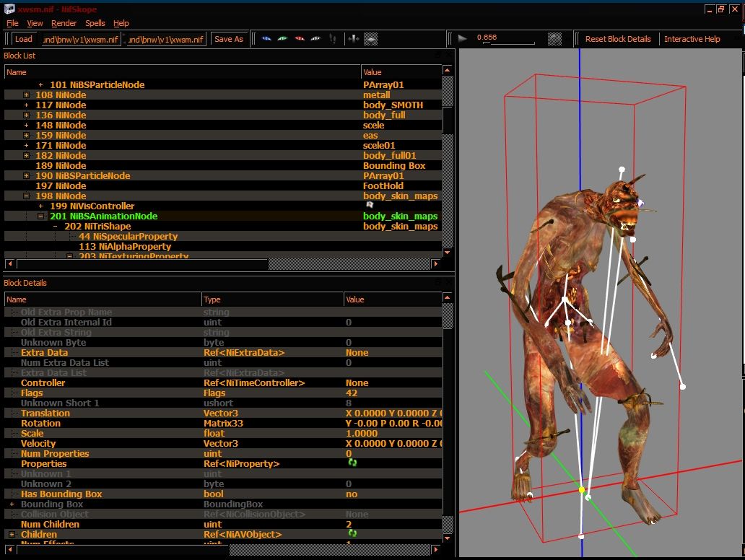Click the Controller value None
The image size is (745, 560).
pyautogui.click(x=357, y=382)
